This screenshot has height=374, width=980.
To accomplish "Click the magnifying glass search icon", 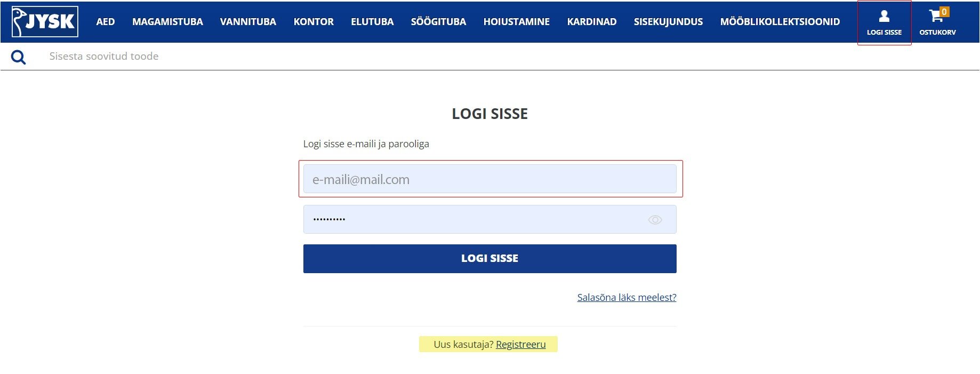I will tap(19, 57).
